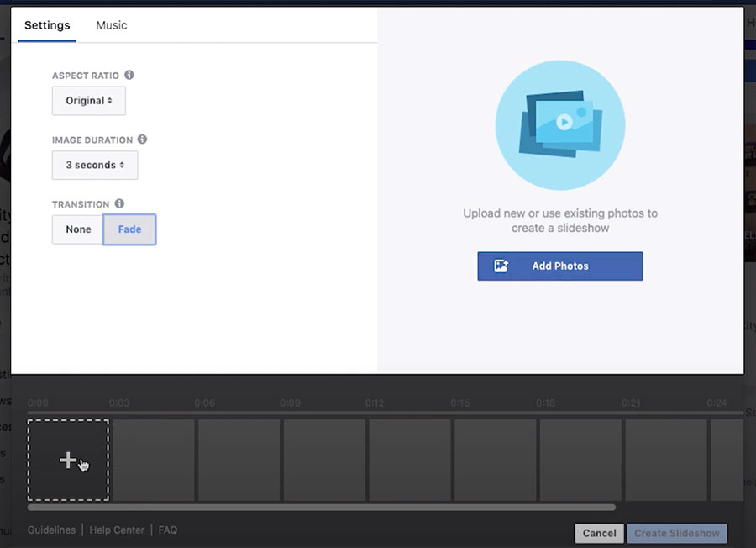Click the Aspect Ratio info icon

click(129, 75)
